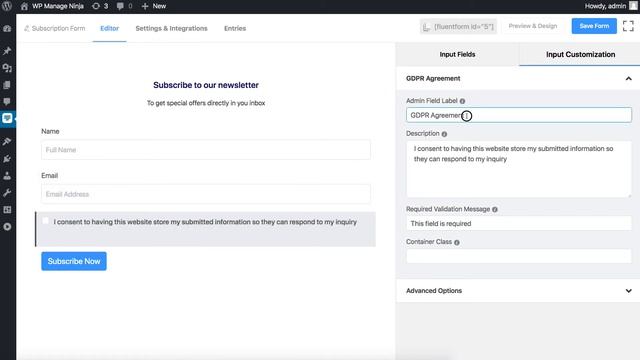Open the Settings icon in the sidebar
The height and width of the screenshot is (360, 640).
coord(7,210)
